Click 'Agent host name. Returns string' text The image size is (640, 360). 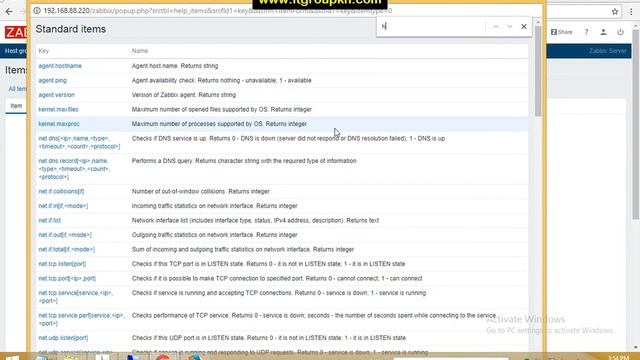point(175,66)
